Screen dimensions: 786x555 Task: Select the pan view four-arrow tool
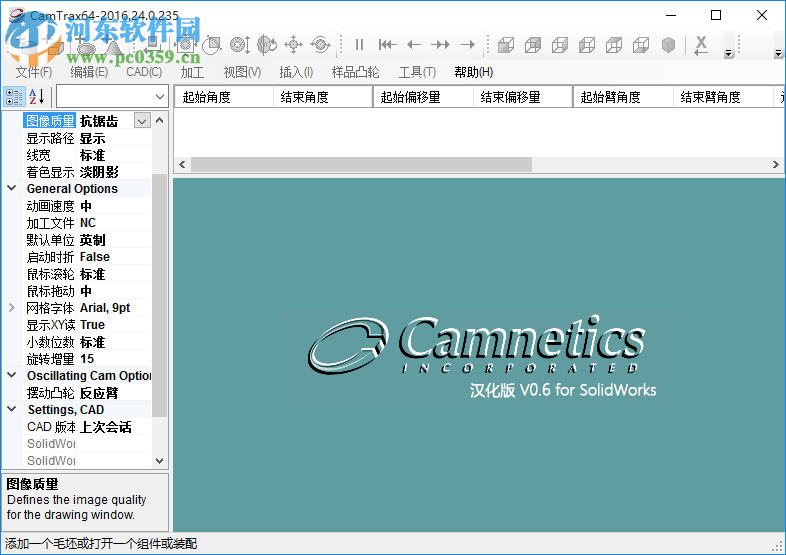pyautogui.click(x=293, y=45)
